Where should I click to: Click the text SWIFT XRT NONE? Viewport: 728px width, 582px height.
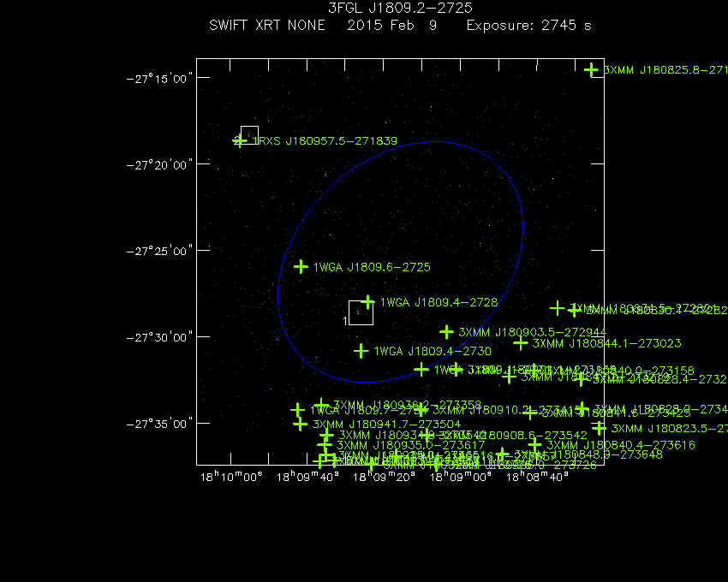click(267, 25)
